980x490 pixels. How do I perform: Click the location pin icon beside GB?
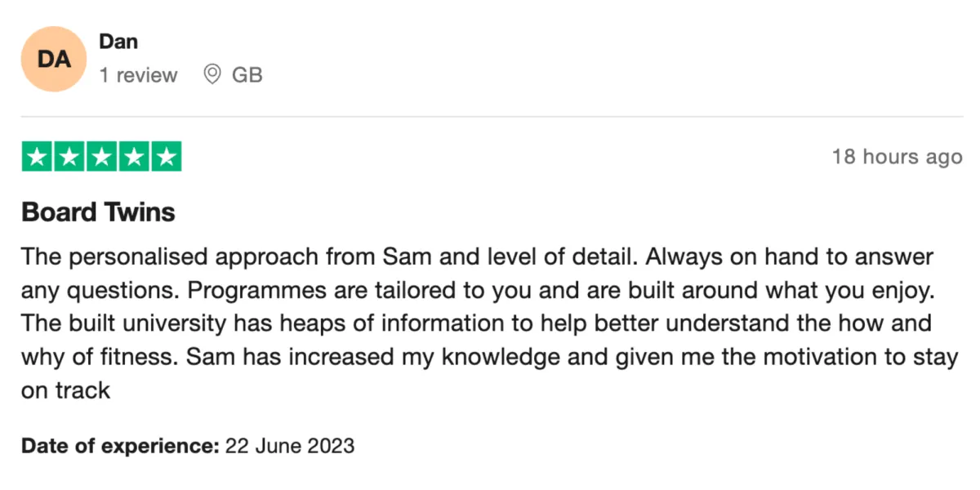(x=212, y=75)
